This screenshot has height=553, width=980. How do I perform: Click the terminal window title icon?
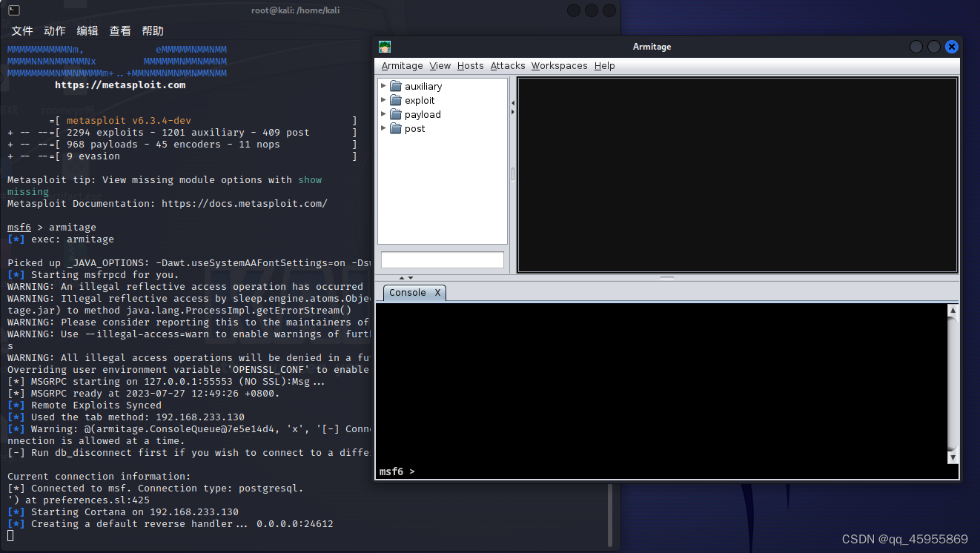(14, 10)
